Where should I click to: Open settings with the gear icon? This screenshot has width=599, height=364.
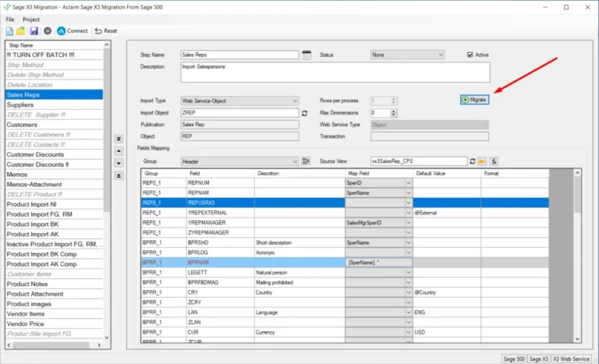48,31
